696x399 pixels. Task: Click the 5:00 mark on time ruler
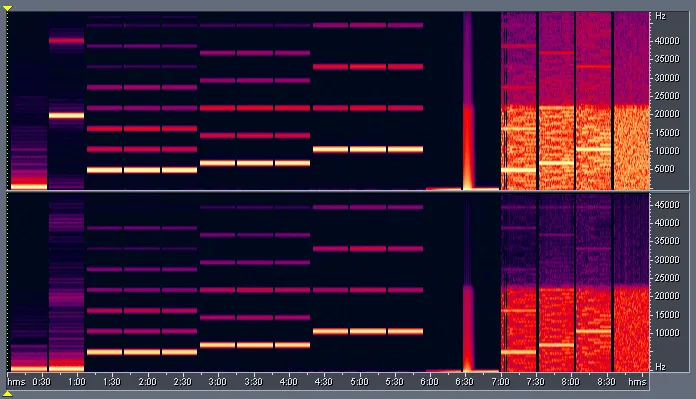[x=359, y=382]
